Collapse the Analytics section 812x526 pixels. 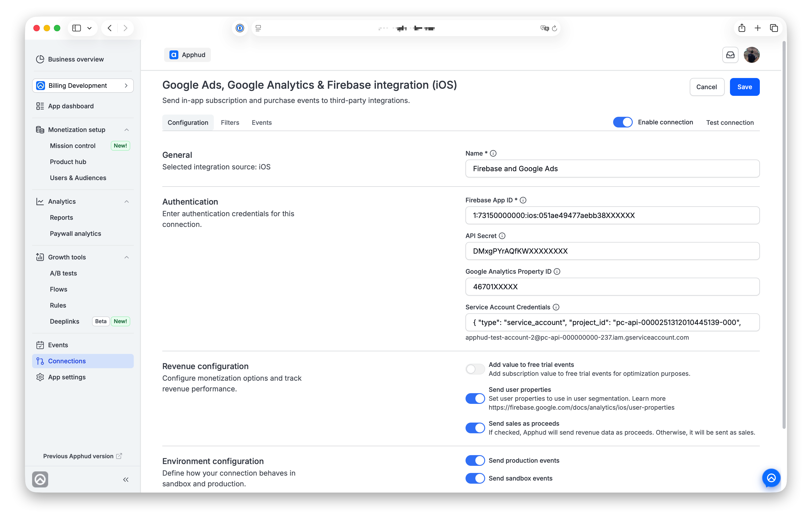[x=127, y=202]
